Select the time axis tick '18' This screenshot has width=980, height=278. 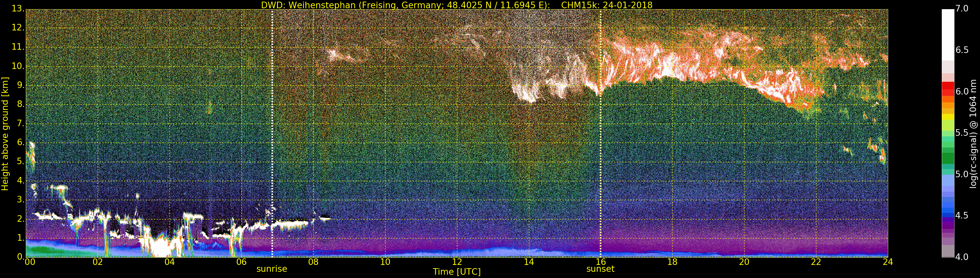[673, 262]
